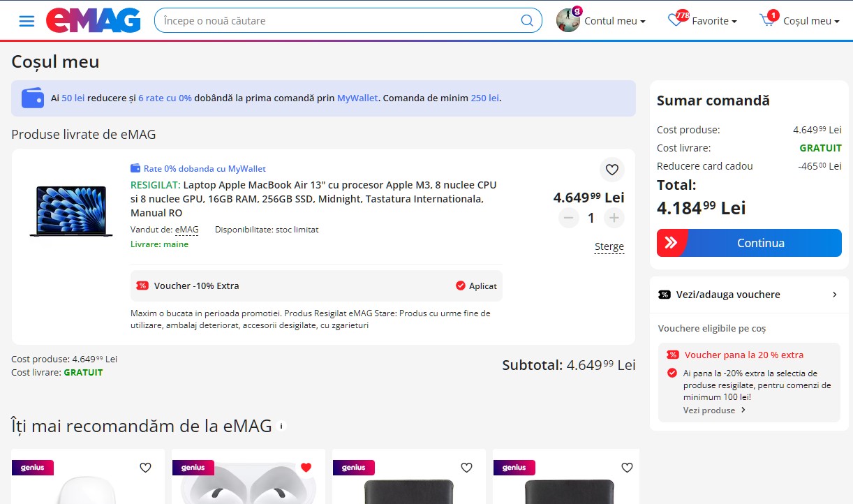Click the search input field
Screen dimensions: 853x504
click(339, 21)
